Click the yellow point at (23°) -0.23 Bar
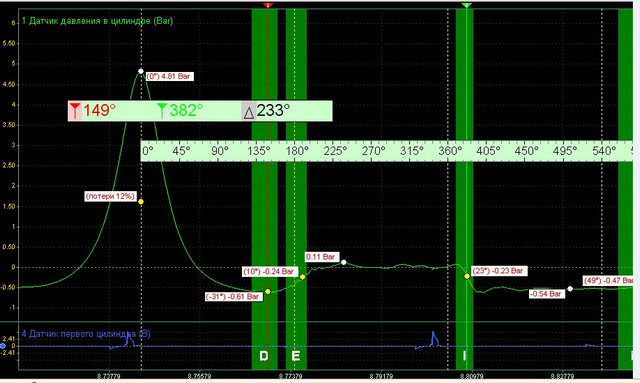This screenshot has width=640, height=383. coord(467,276)
